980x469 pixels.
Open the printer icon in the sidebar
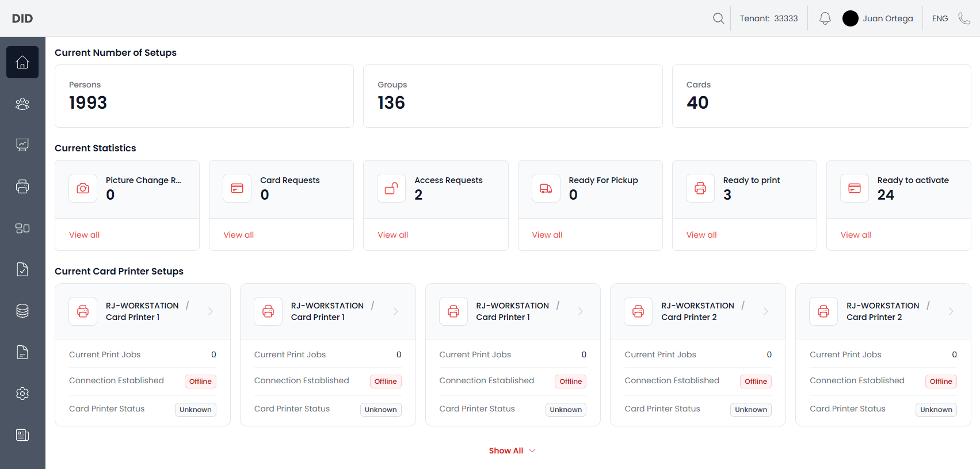[x=22, y=186]
